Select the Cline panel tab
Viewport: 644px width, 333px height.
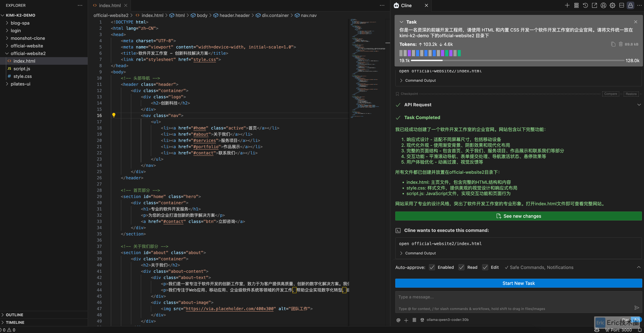406,6
